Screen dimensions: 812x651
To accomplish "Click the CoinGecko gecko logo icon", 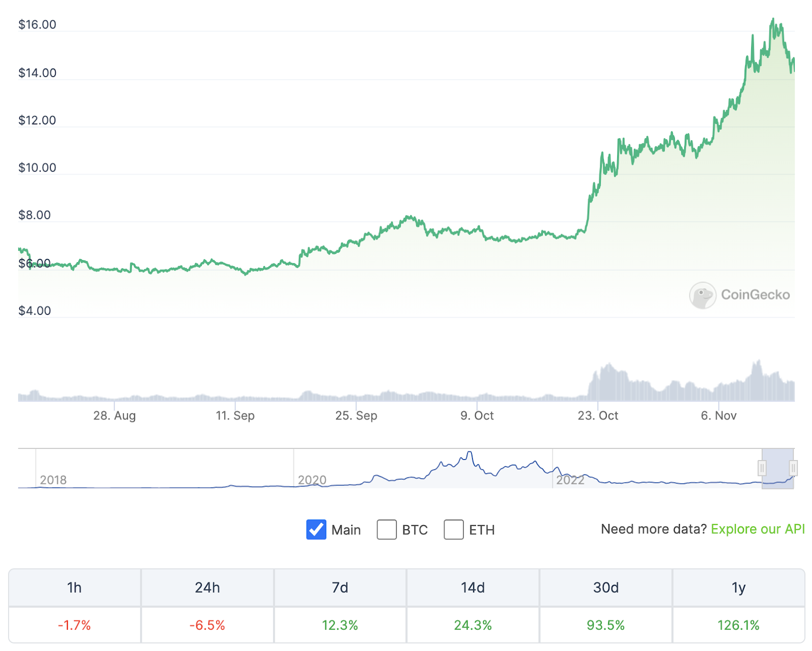I will click(702, 295).
